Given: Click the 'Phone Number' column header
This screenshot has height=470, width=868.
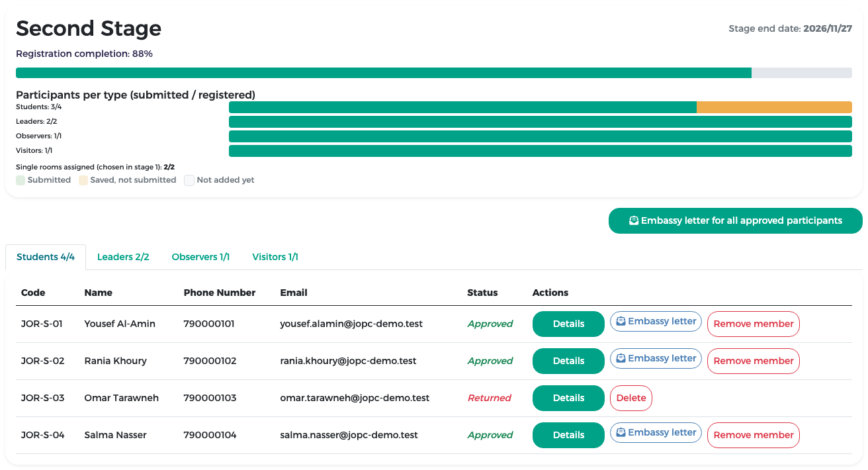Looking at the screenshot, I should click(x=220, y=293).
